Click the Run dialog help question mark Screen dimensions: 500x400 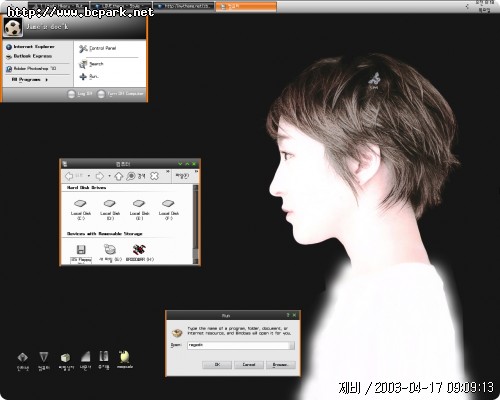(288, 315)
